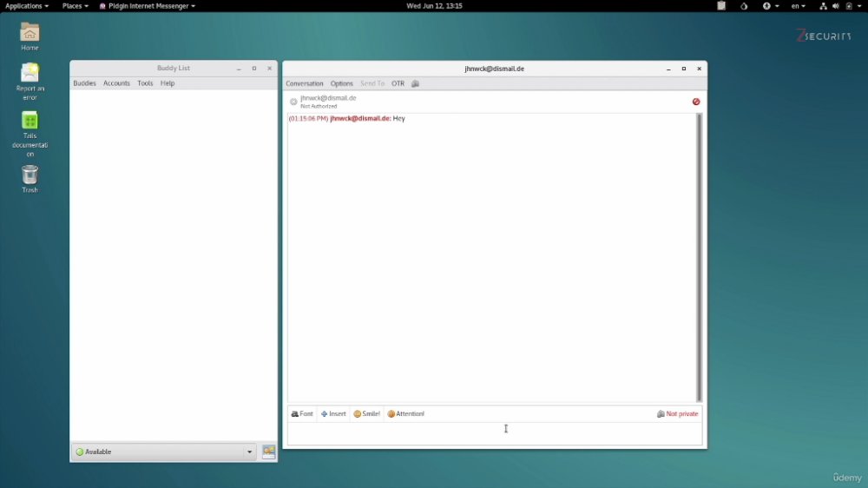Screen dimensions: 868x488
Task: Send an Attention! buzz
Action: pos(405,414)
